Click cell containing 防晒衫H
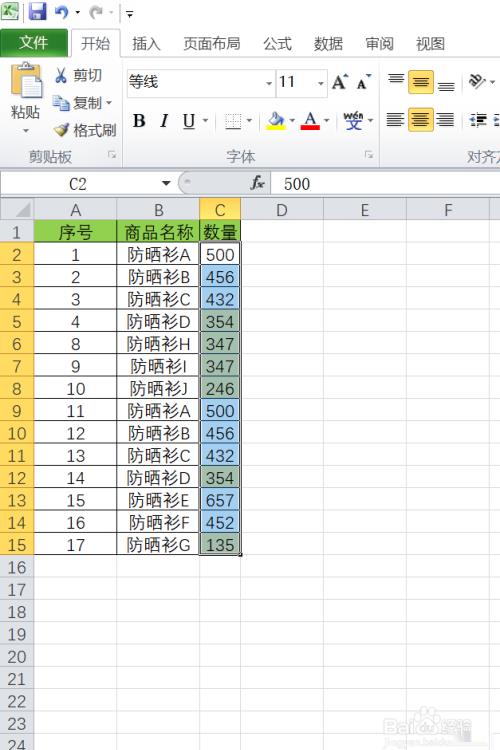The image size is (500, 750). click(158, 344)
